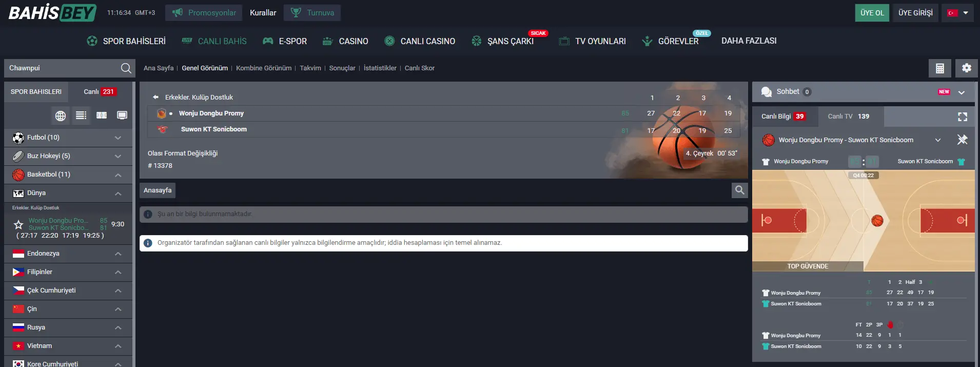Open the Takvim link

click(310, 68)
